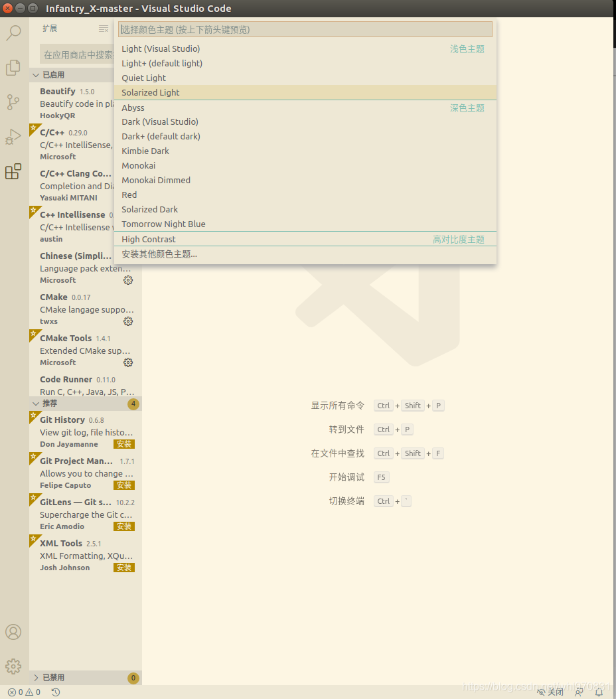Open the Accounts icon in activity bar
This screenshot has height=699, width=616.
pos(13,632)
